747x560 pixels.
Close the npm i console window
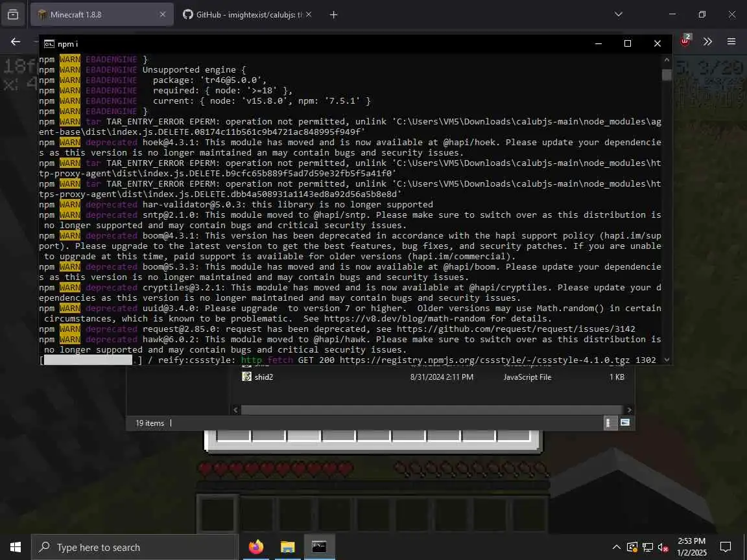click(x=657, y=44)
